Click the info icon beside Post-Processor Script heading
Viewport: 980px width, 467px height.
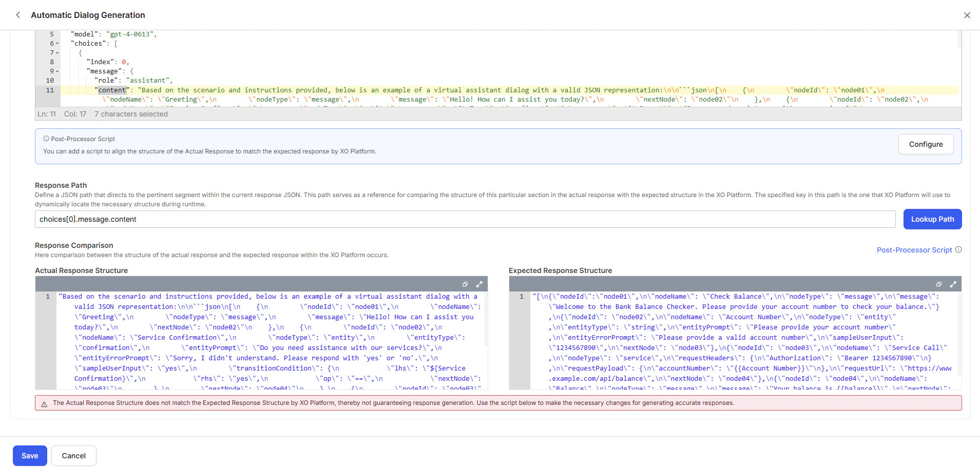(x=46, y=139)
